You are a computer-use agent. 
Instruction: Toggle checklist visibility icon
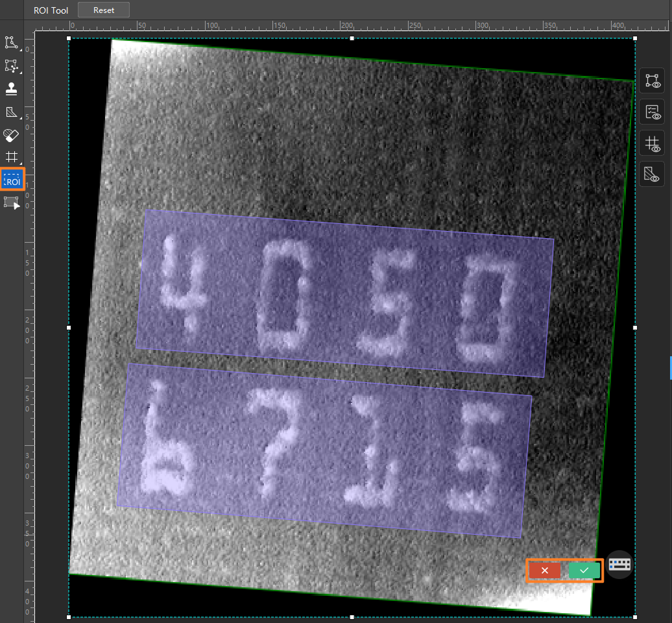652,112
